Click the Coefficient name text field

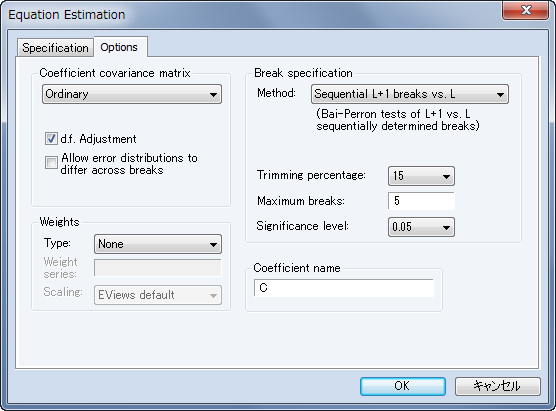click(x=344, y=288)
